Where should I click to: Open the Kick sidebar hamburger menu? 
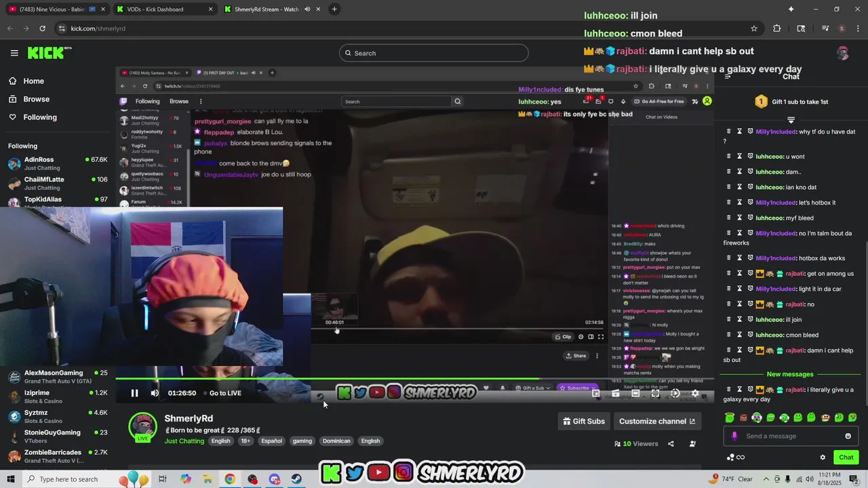tap(14, 53)
